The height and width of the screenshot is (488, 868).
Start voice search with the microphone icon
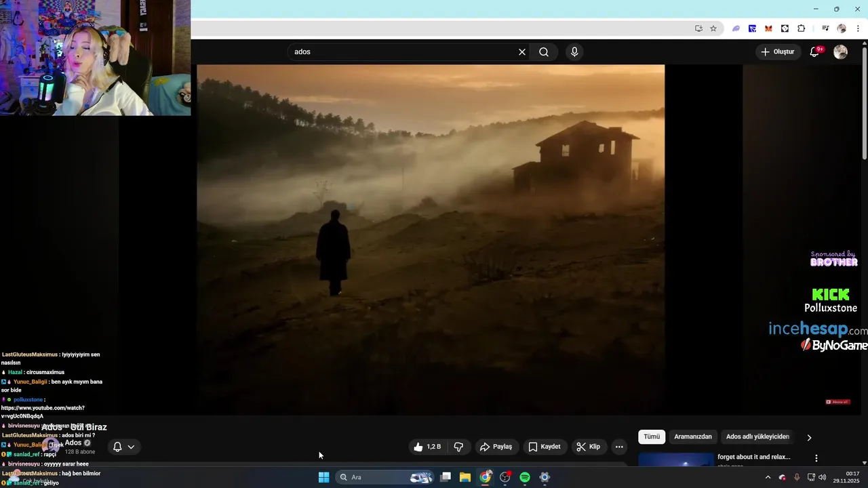tap(574, 52)
